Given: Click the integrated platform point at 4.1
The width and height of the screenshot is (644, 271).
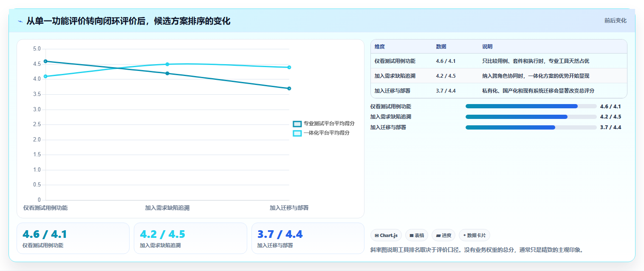Looking at the screenshot, I should click(45, 76).
